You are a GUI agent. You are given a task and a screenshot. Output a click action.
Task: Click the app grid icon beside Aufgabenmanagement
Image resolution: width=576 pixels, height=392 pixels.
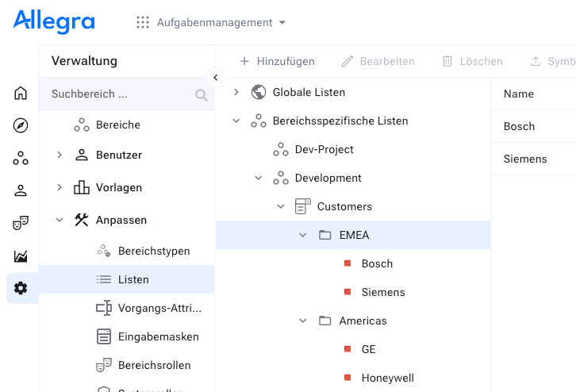(143, 22)
